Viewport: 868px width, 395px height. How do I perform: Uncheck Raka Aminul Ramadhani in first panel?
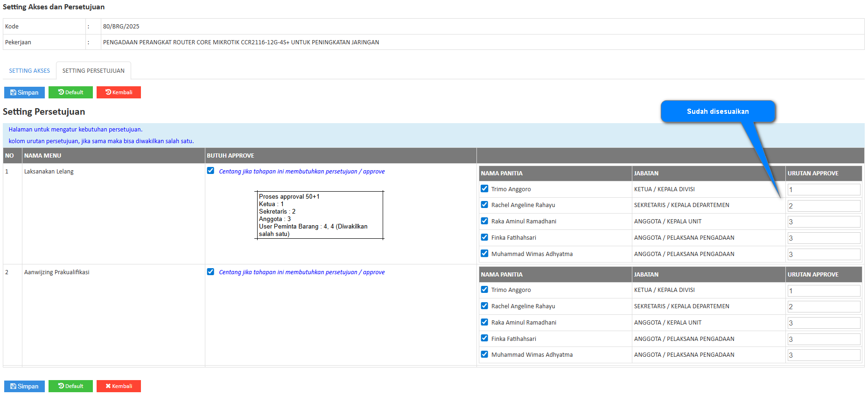[x=484, y=221]
